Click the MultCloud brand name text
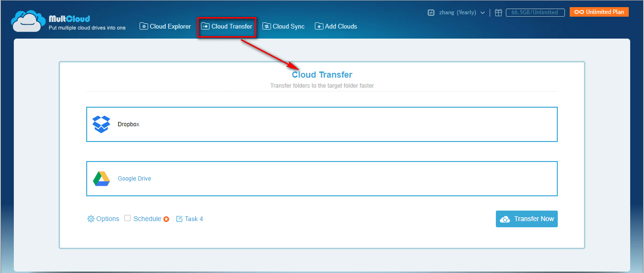Image resolution: width=644 pixels, height=273 pixels. coord(69,19)
